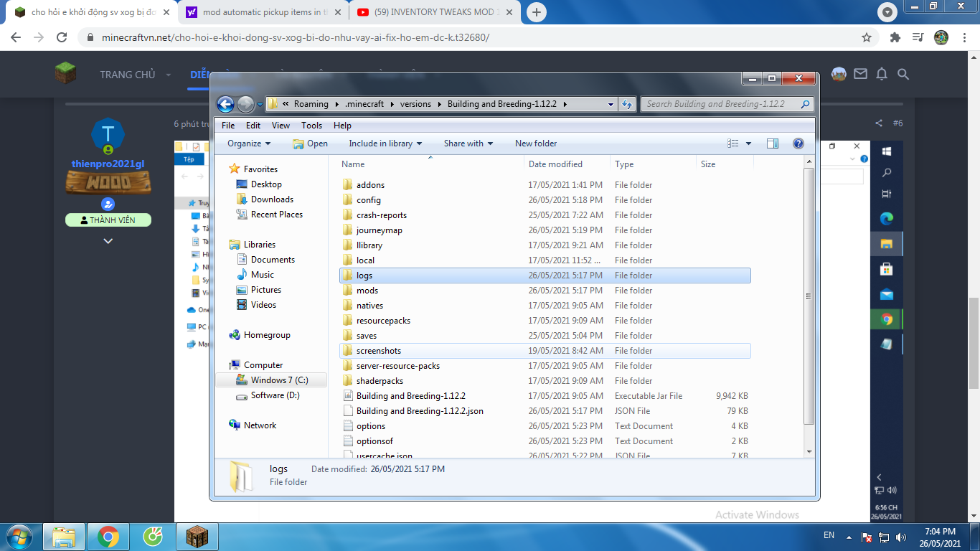This screenshot has height=551, width=980.
Task: Open Chrome from the Windows taskbar
Action: coord(108,537)
